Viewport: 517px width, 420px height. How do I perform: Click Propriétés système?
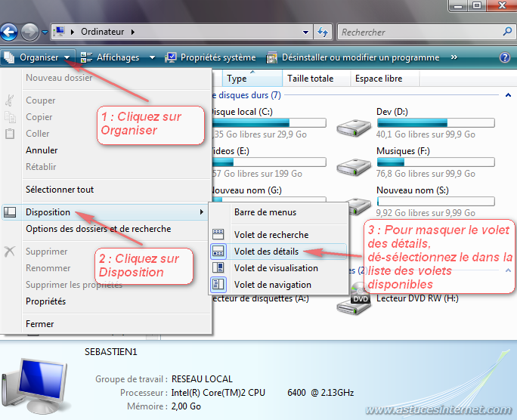pos(211,57)
